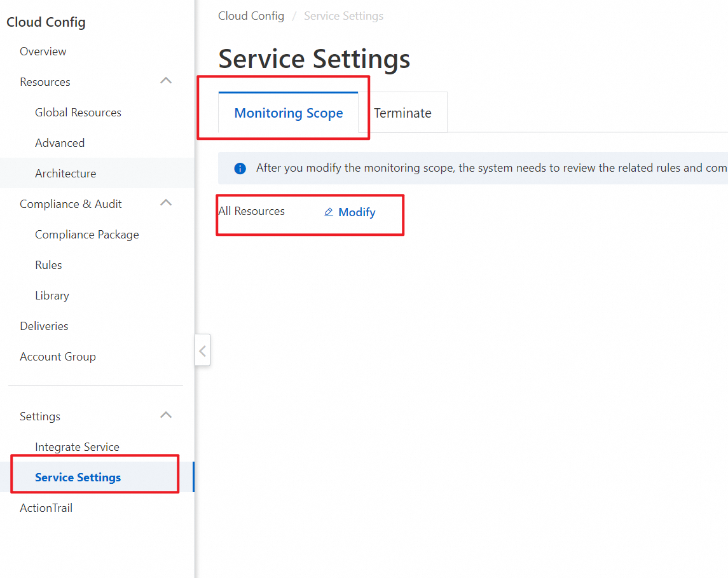Viewport: 728px width, 578px height.
Task: Click the Compliance & Audit menu label
Action: [71, 204]
